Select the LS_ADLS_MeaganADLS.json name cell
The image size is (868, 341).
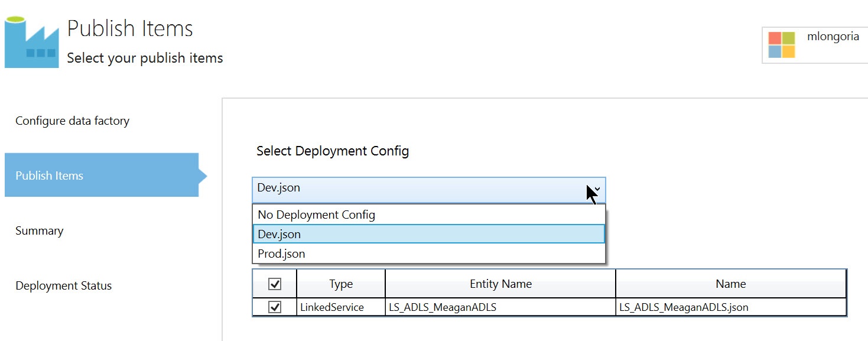731,307
